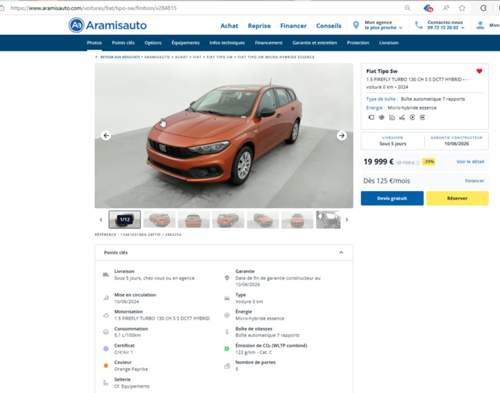The image size is (500, 393).
Task: Click the browser read aloud icon
Action: pos(446,8)
